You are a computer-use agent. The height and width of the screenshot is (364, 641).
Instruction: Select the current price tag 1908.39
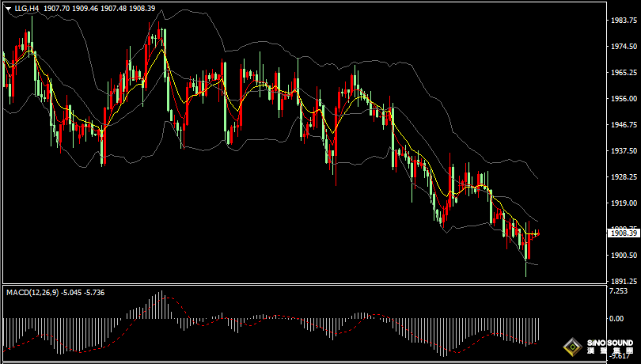[x=622, y=233]
